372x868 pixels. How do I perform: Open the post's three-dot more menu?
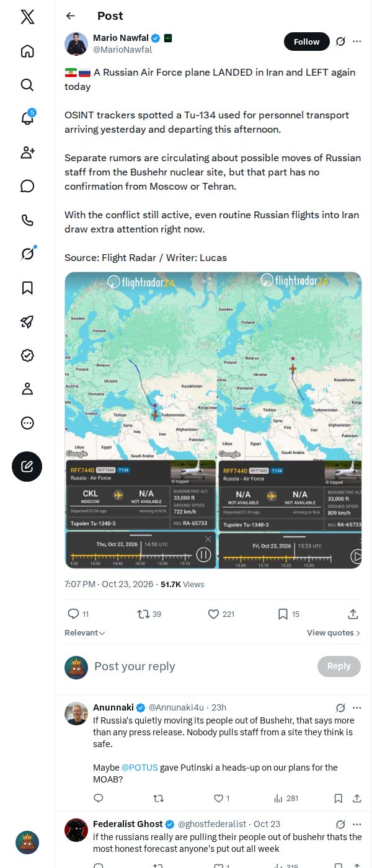(x=357, y=42)
